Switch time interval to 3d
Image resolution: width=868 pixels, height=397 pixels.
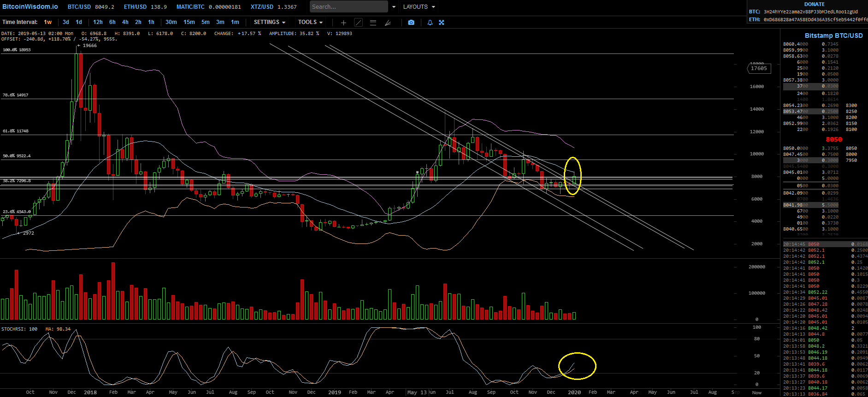click(x=66, y=22)
